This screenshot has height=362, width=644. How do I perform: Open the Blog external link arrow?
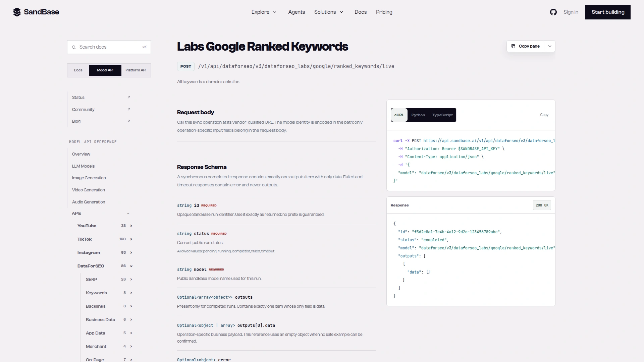tap(129, 121)
